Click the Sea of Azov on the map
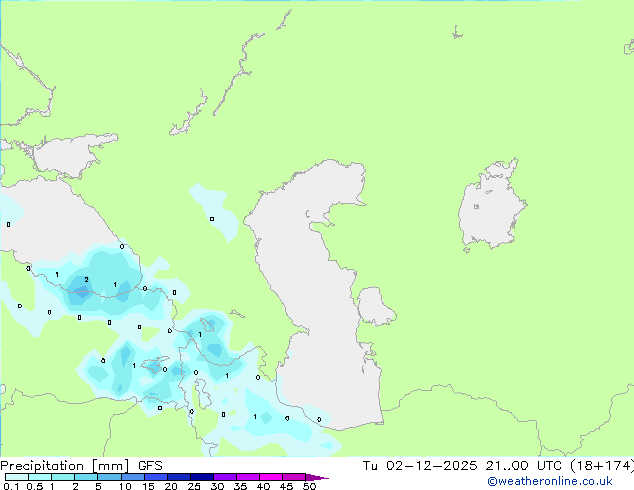 (69, 156)
